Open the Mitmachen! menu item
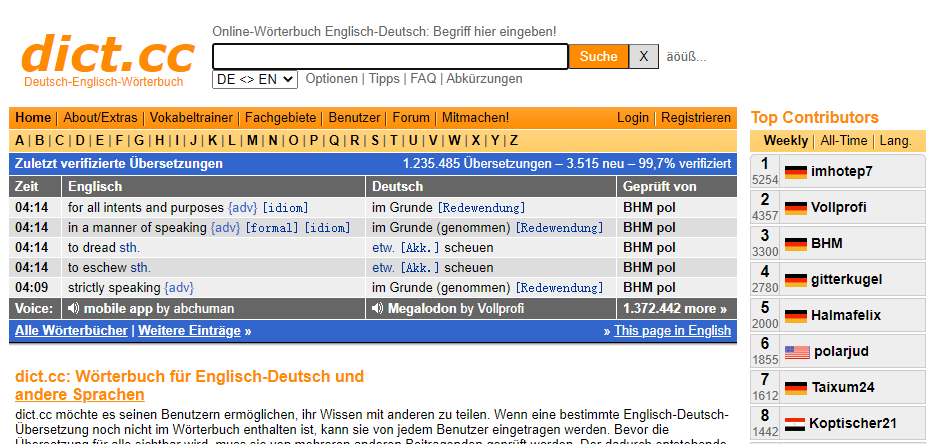Image resolution: width=944 pixels, height=444 pixels. pos(476,117)
